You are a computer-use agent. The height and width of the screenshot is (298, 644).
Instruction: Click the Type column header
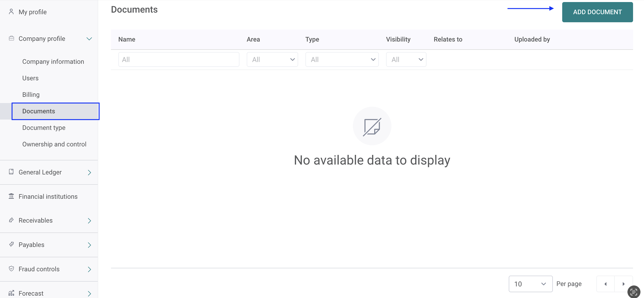(x=312, y=39)
